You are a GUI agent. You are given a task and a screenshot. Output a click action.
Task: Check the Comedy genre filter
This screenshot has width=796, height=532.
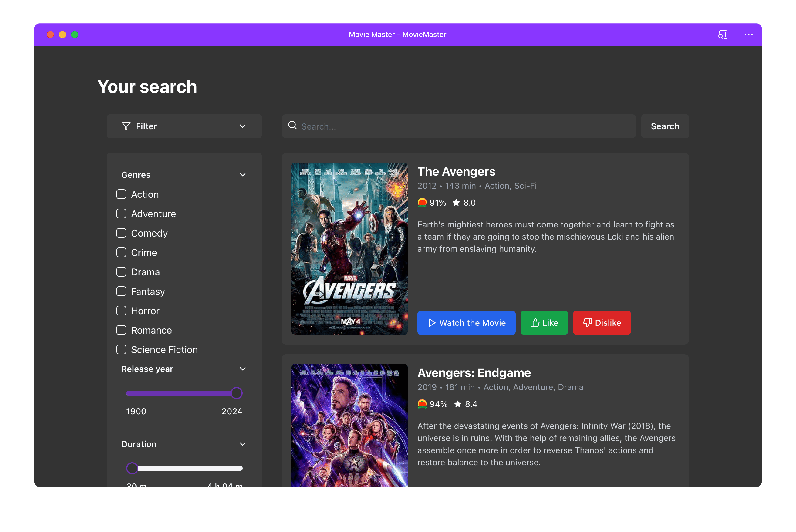coord(121,233)
